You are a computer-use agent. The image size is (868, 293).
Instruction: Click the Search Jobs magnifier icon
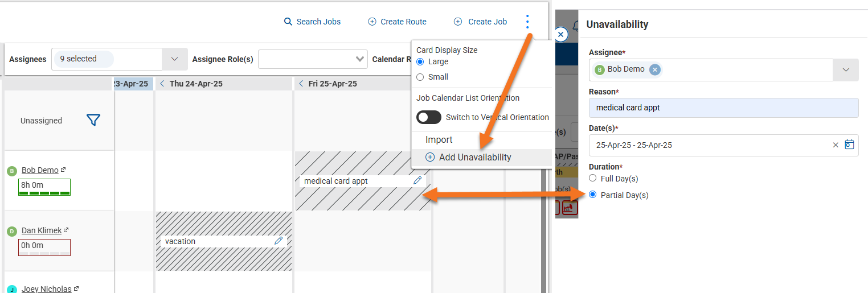pyautogui.click(x=288, y=22)
